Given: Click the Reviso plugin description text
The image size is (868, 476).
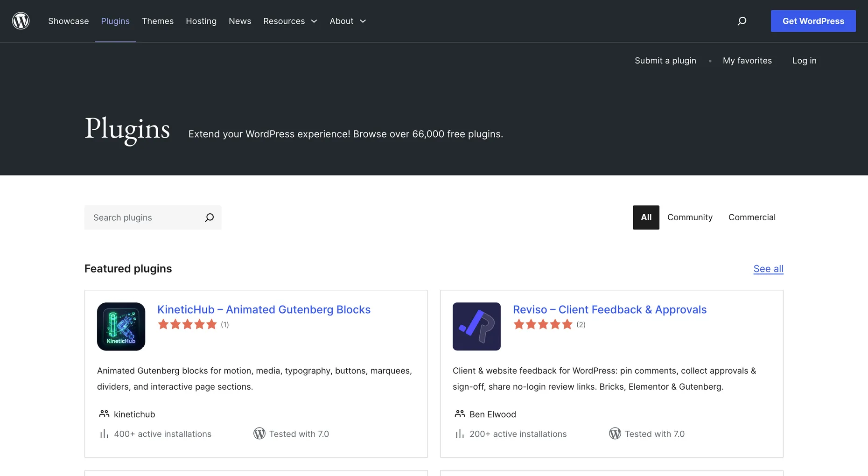Looking at the screenshot, I should click(x=604, y=378).
